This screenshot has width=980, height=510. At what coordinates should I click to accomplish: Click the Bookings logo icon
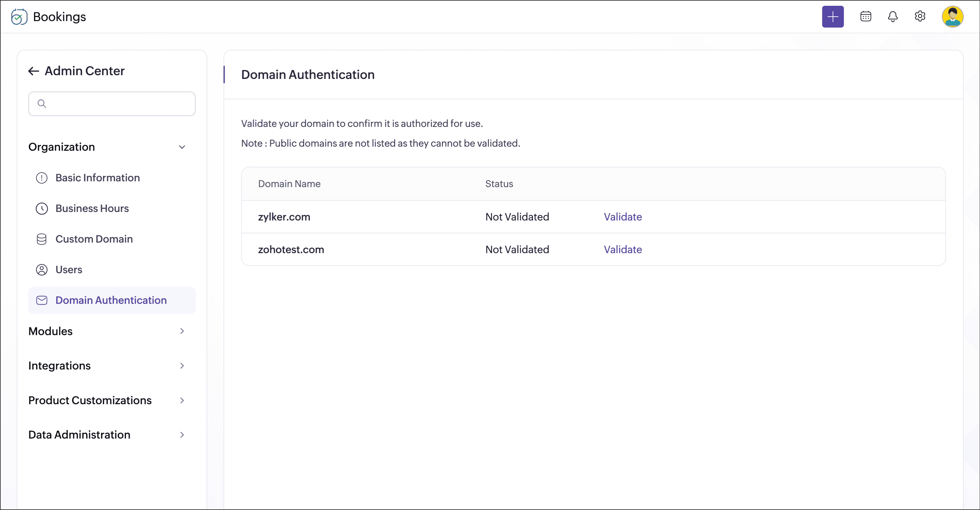pos(19,17)
